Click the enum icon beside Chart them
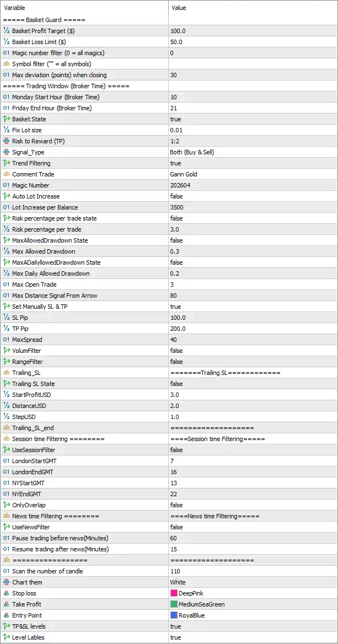The width and height of the screenshot is (338, 644). (x=6, y=582)
